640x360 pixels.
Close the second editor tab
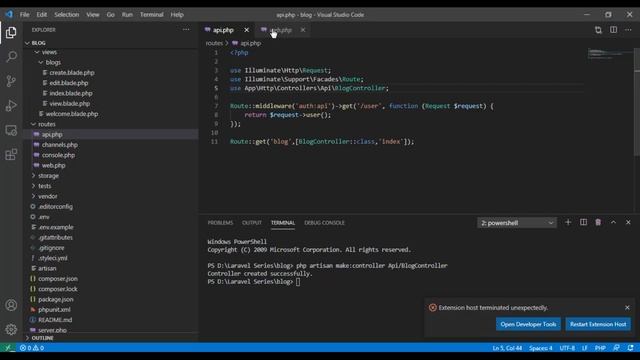(303, 30)
